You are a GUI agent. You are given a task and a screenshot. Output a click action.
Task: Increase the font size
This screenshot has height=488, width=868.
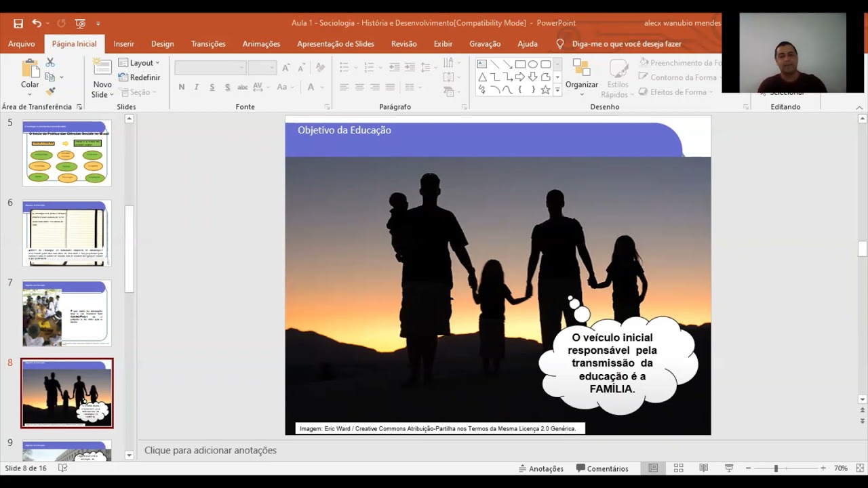pos(285,68)
